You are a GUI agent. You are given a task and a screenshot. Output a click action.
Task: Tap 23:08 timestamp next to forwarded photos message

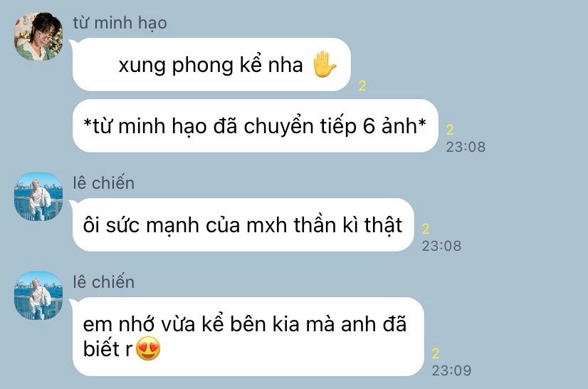[466, 147]
